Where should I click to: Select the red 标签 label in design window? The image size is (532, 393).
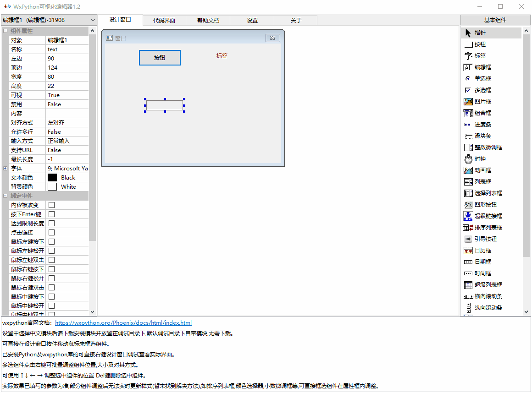point(222,55)
